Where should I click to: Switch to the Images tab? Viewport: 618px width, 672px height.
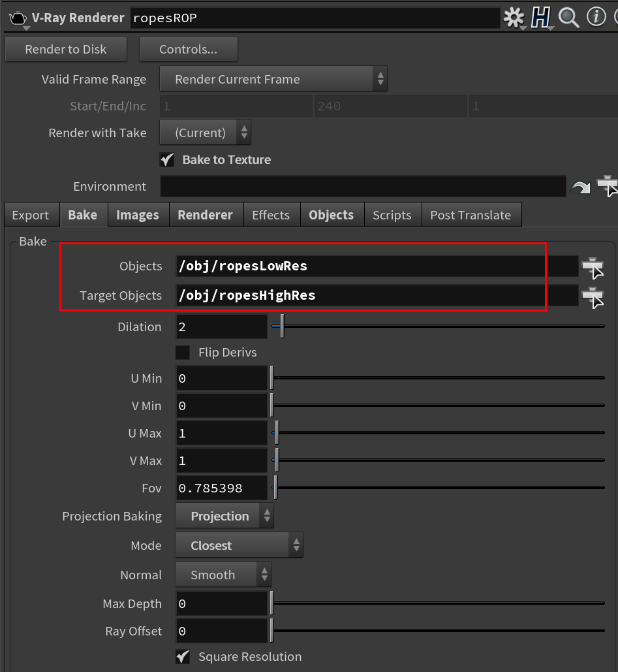[x=138, y=215]
